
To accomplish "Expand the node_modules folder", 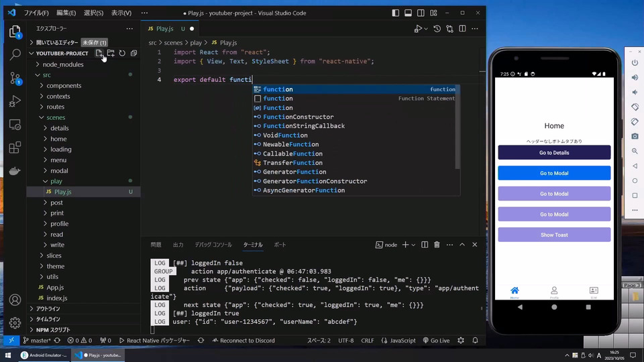I will (63, 64).
